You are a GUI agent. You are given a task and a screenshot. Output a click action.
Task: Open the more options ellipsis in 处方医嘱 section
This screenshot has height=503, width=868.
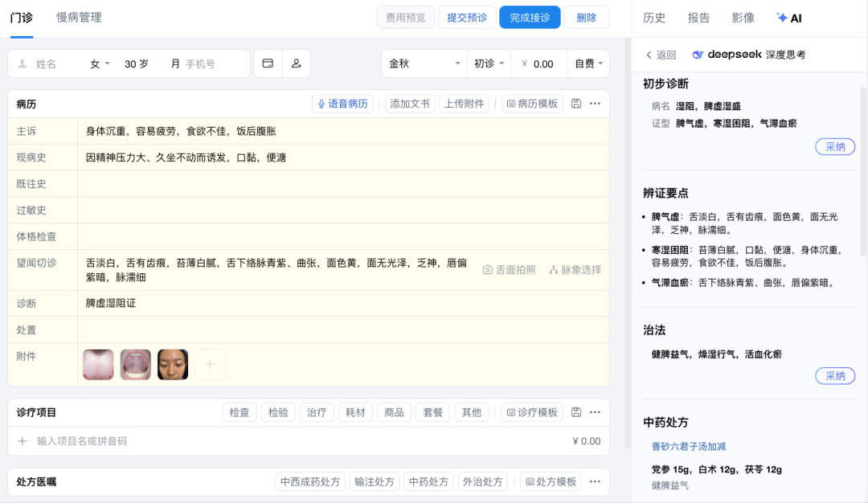click(593, 481)
